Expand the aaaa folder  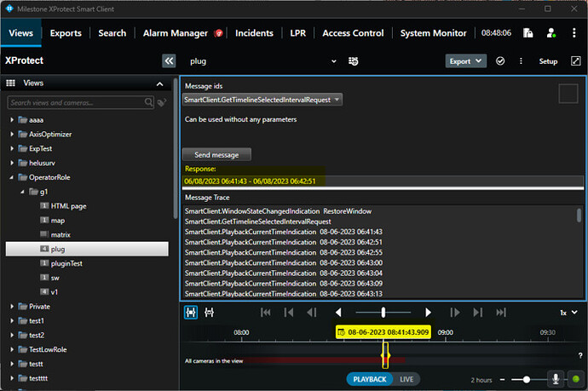click(12, 119)
